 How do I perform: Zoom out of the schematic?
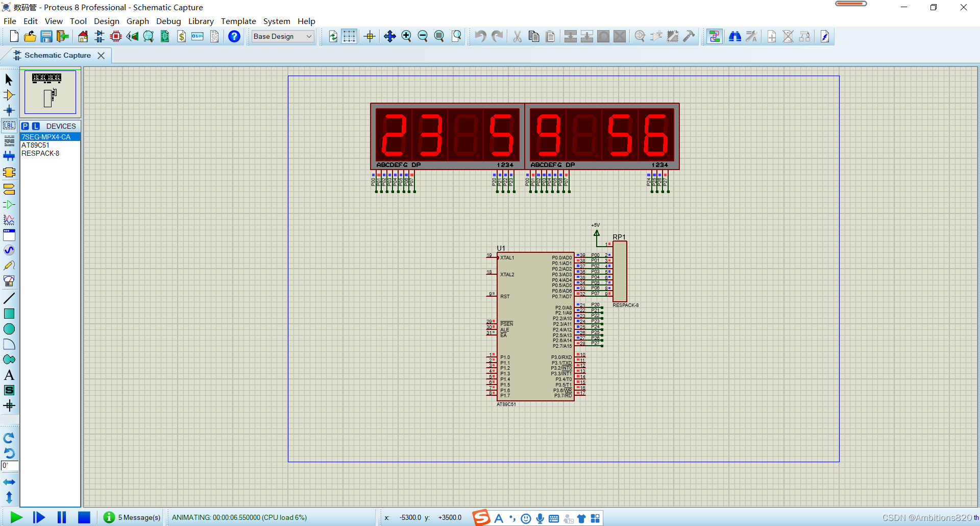click(423, 36)
